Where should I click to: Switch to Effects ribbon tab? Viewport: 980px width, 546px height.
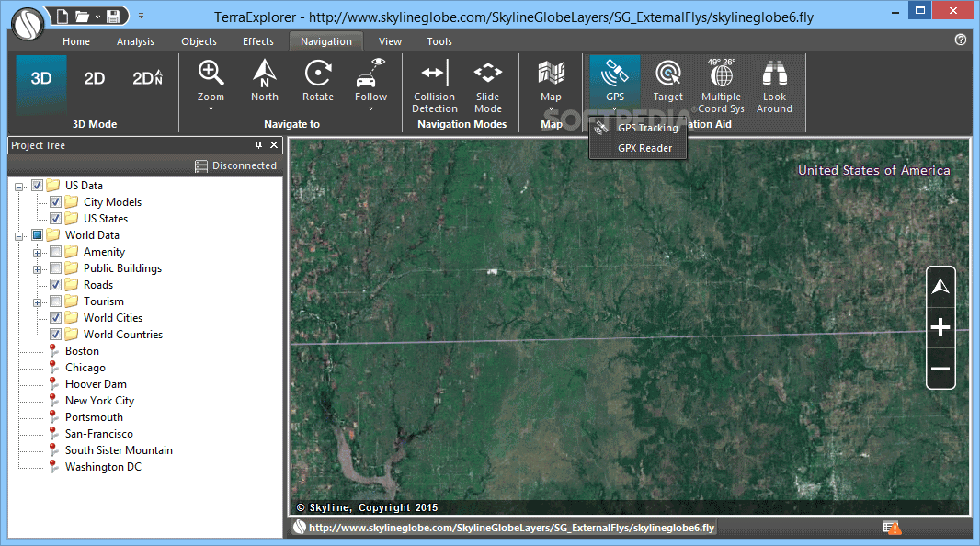(258, 41)
